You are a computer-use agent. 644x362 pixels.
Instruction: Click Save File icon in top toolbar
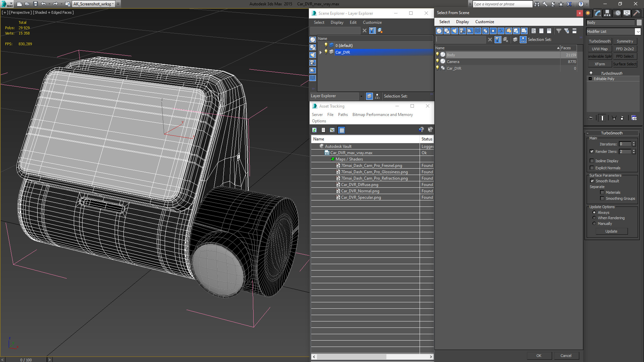pyautogui.click(x=35, y=4)
